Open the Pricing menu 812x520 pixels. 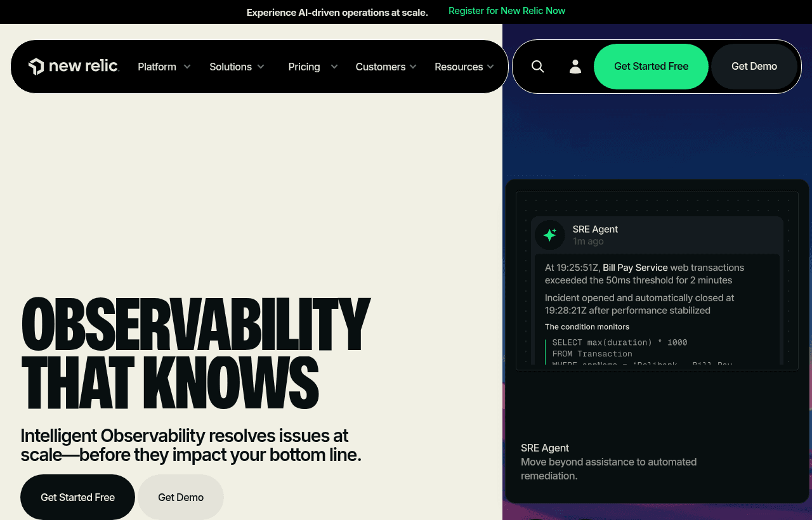point(304,67)
